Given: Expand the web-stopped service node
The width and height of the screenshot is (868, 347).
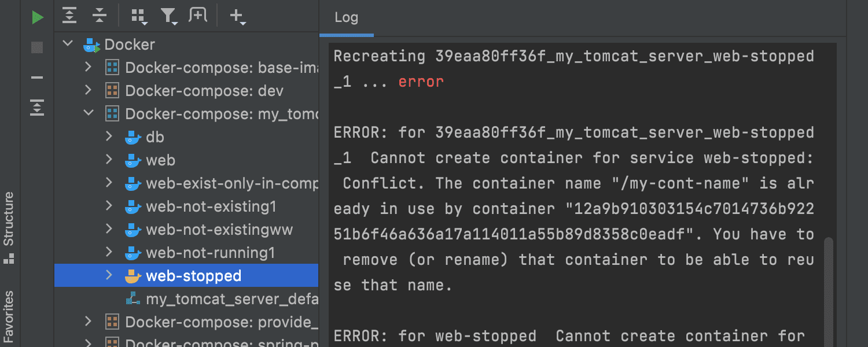Looking at the screenshot, I should (109, 276).
